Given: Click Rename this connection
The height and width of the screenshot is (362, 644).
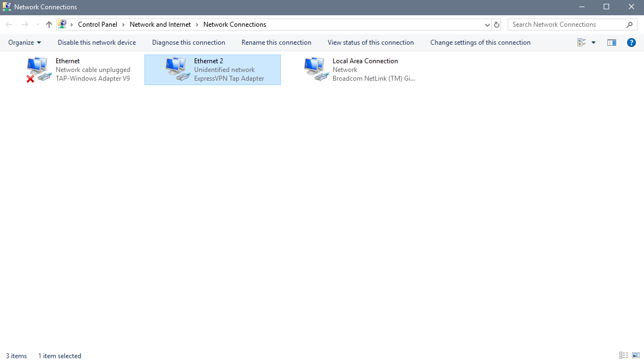Looking at the screenshot, I should [276, 43].
